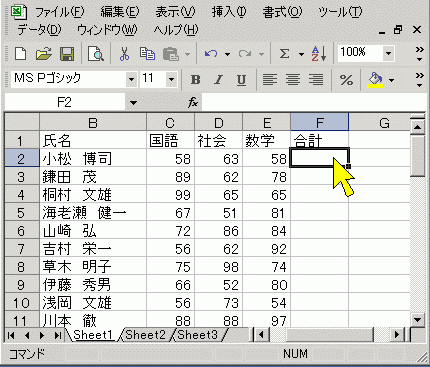The image size is (430, 367).
Task: Select column header G
Action: coord(379,122)
